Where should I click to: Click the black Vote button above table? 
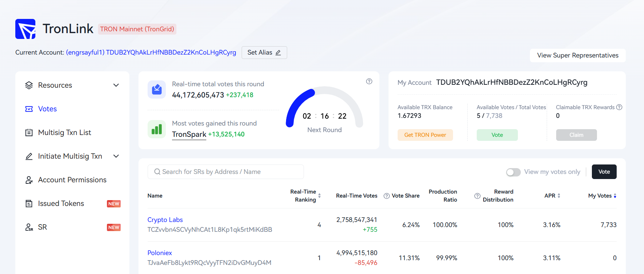pos(604,172)
